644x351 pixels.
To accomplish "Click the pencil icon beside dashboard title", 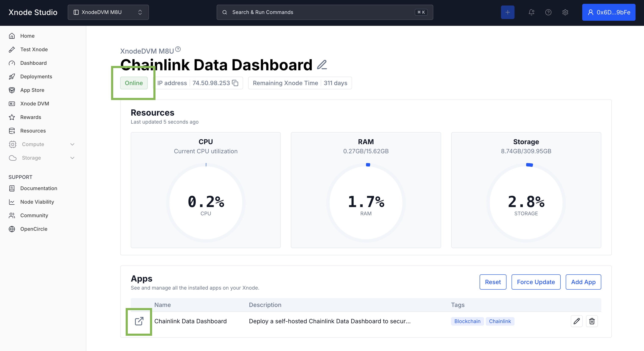I will 322,65.
